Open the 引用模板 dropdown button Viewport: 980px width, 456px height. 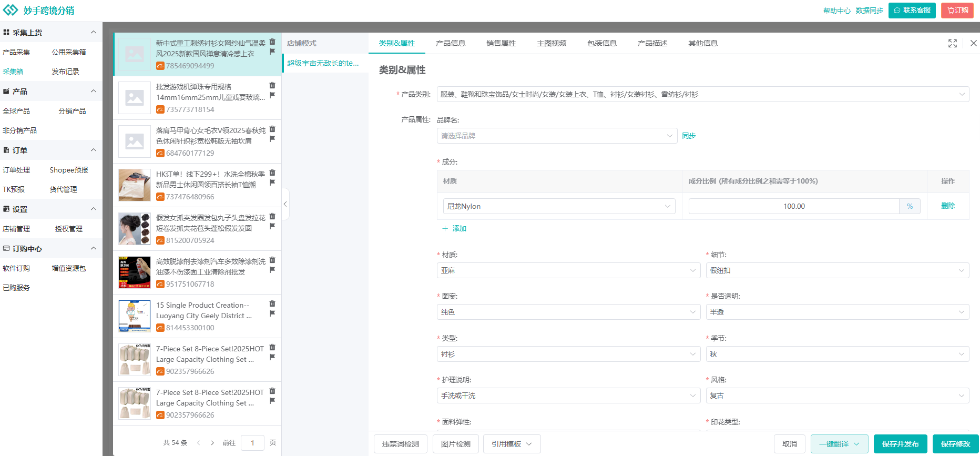512,444
